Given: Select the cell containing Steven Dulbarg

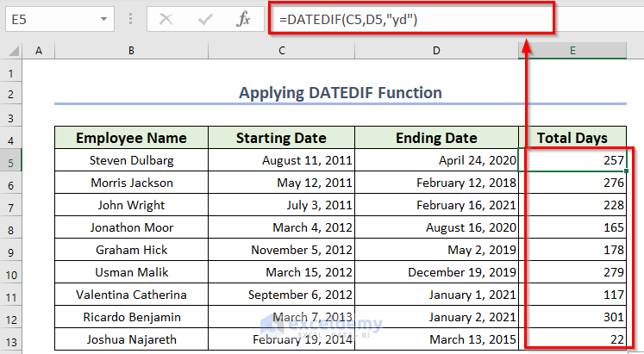Looking at the screenshot, I should click(x=131, y=160).
